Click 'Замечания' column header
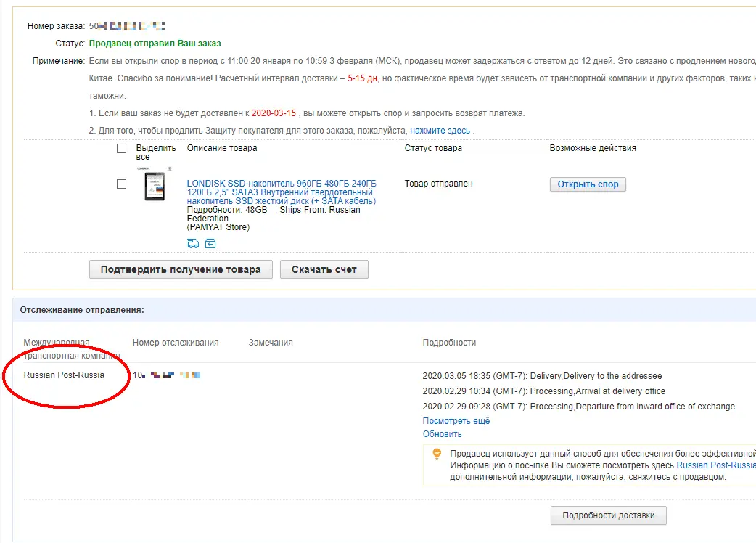Viewport: 756px width, 543px height. click(x=271, y=343)
